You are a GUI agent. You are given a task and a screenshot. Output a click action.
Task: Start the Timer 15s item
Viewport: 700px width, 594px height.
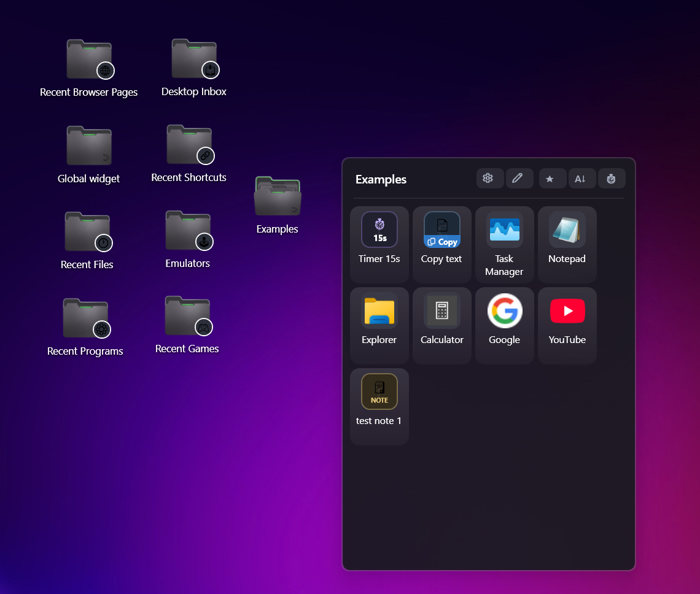(x=379, y=245)
